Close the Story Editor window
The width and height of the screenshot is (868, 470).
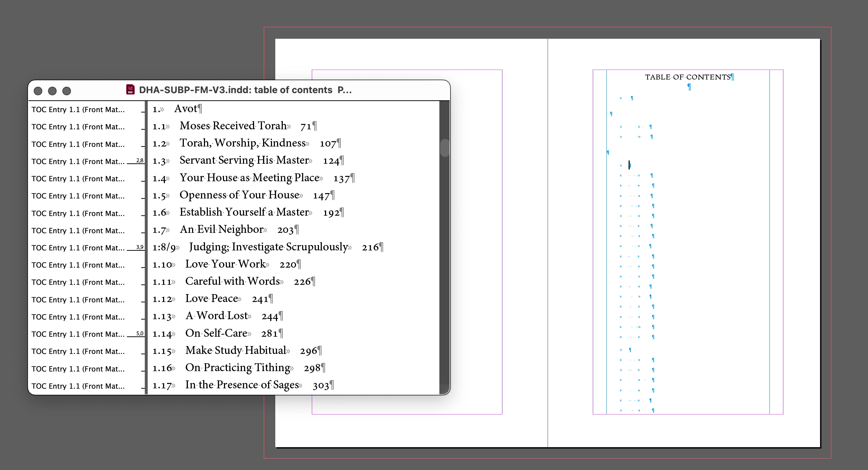(x=38, y=91)
